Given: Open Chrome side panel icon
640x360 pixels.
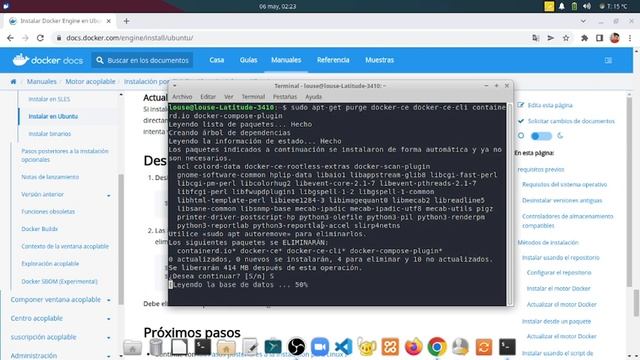Looking at the screenshot, I should 599,38.
